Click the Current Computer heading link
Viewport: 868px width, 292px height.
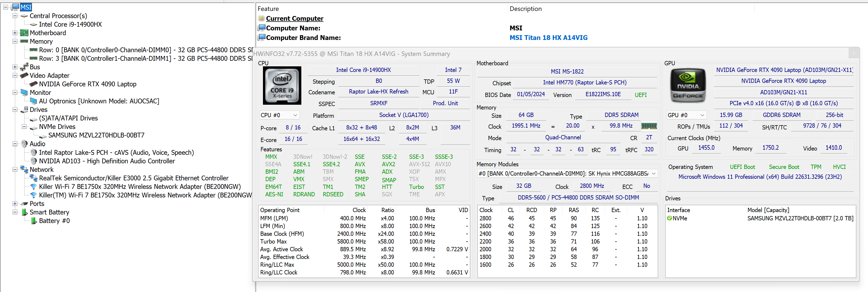click(294, 19)
